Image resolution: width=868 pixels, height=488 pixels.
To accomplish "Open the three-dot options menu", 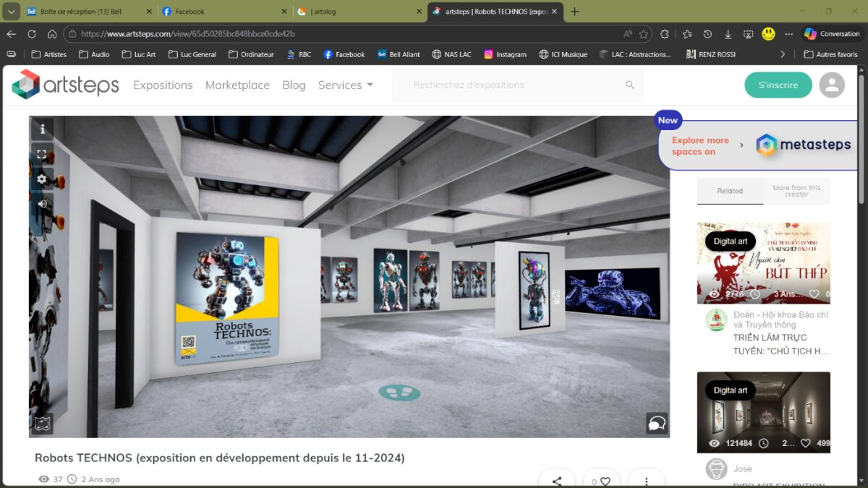I will 646,480.
